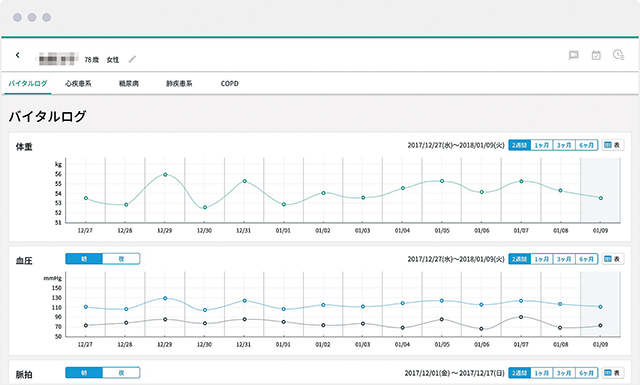
Task: Select 3ヶ月 range for 脈拍 chart
Action: coord(564,373)
